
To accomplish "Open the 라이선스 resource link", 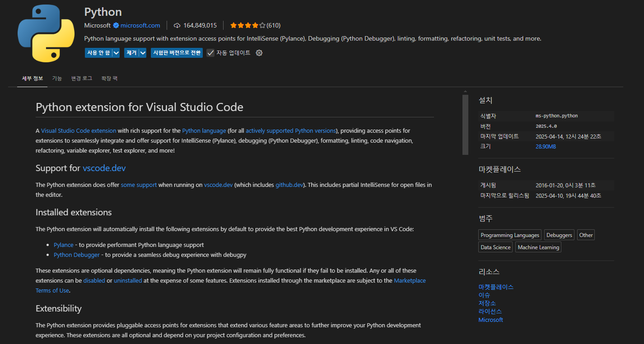I will 490,311.
